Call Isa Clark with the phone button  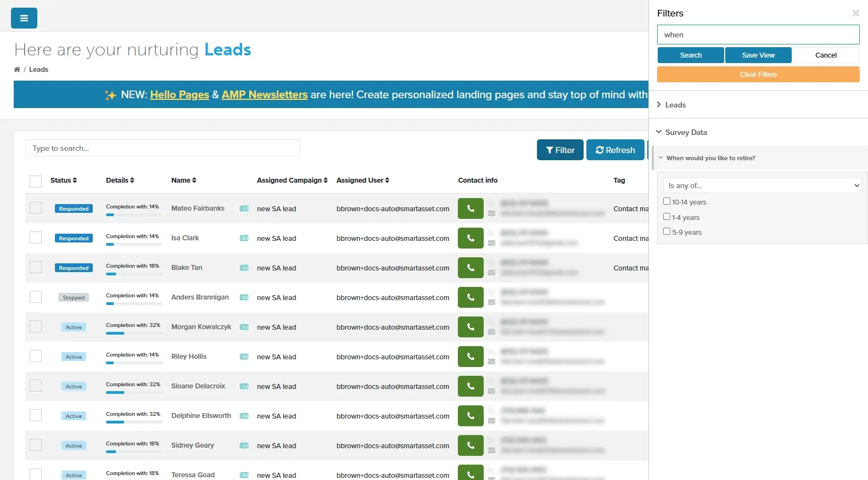[x=471, y=238]
